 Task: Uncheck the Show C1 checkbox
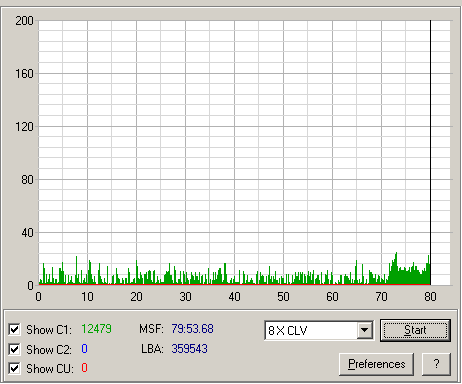[x=14, y=330]
